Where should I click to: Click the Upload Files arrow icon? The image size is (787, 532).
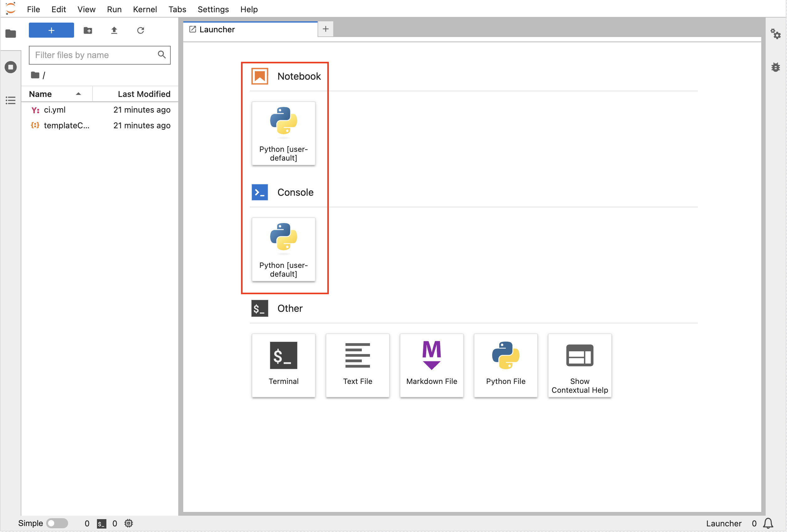(x=114, y=30)
